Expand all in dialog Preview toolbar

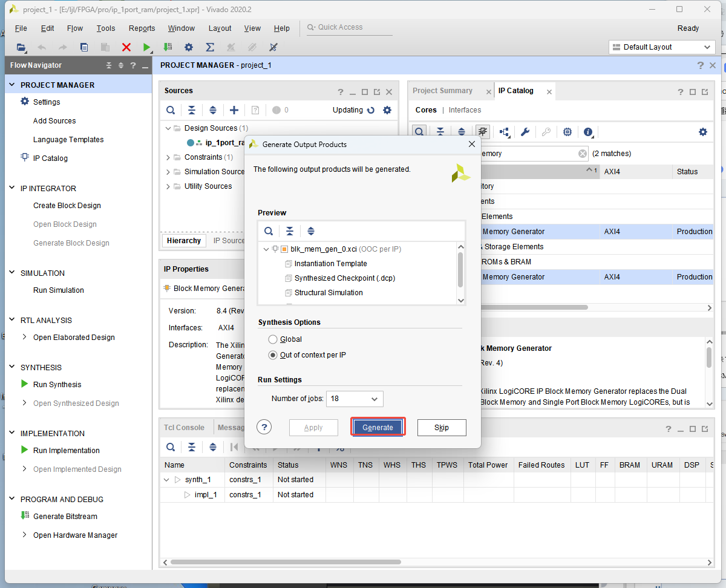[x=311, y=231]
